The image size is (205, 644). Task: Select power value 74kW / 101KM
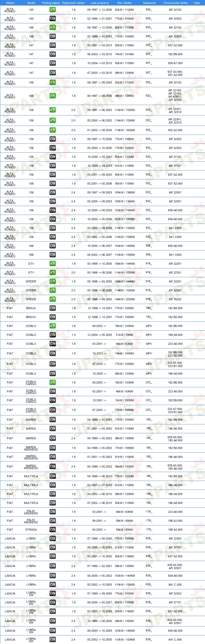[125, 54]
